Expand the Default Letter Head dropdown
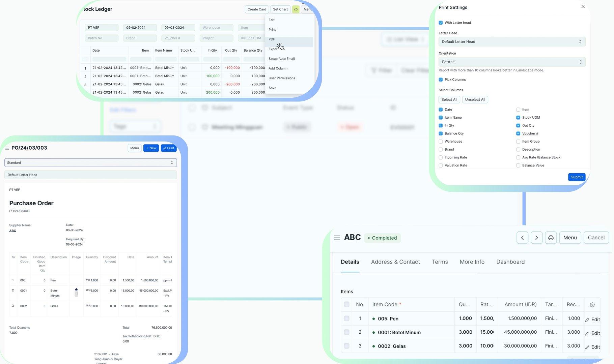This screenshot has width=614, height=364. 511,42
